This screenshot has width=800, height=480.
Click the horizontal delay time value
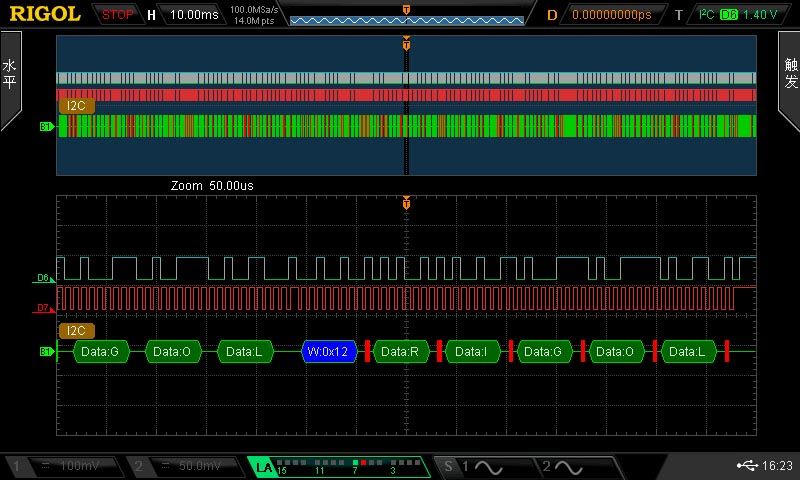(x=610, y=15)
